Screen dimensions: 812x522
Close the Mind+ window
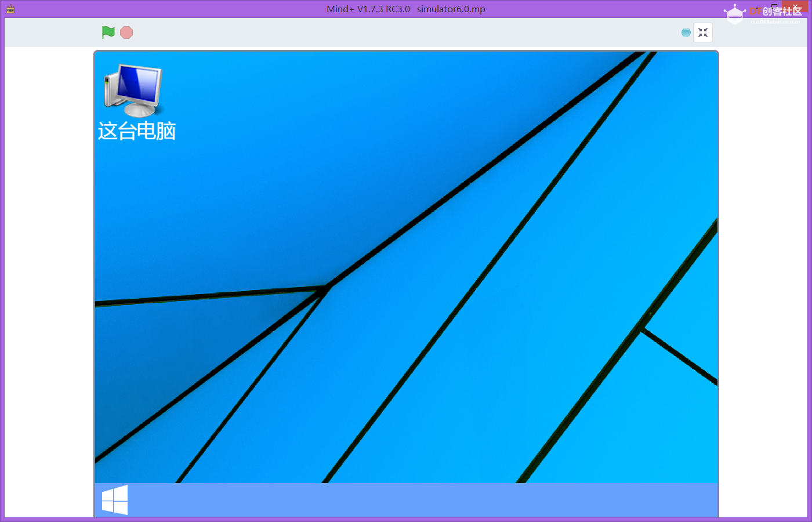pos(795,7)
